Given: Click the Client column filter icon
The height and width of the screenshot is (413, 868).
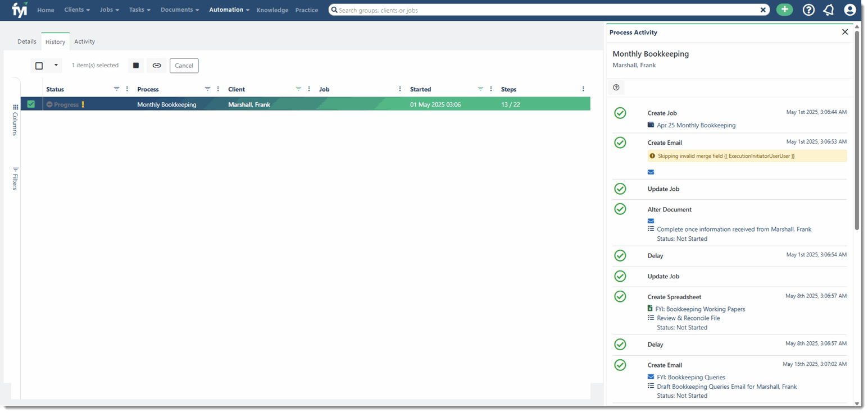Looking at the screenshot, I should point(299,89).
